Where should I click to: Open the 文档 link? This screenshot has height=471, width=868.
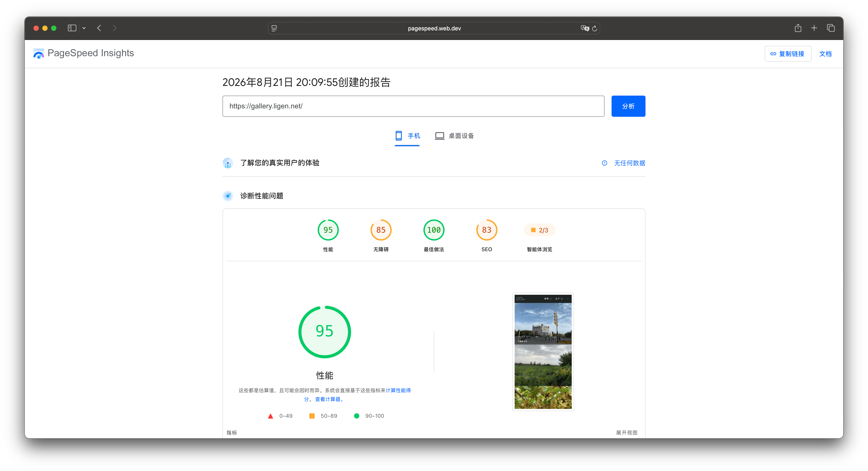coord(825,54)
